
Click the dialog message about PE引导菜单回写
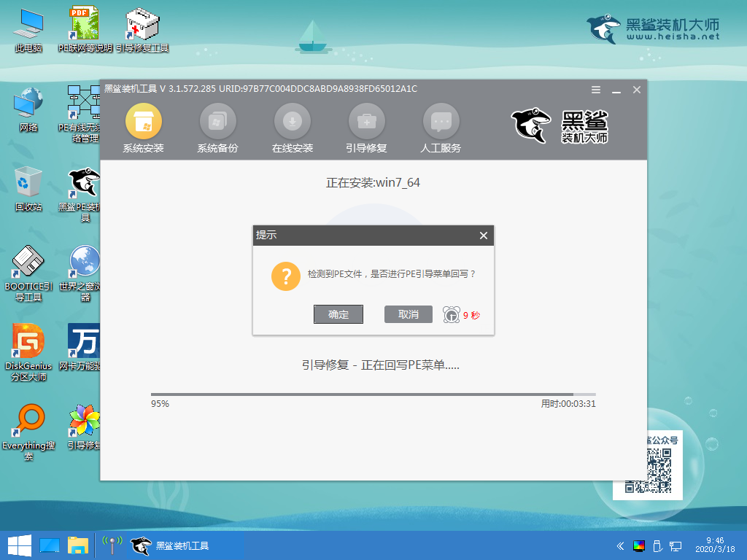pyautogui.click(x=392, y=274)
